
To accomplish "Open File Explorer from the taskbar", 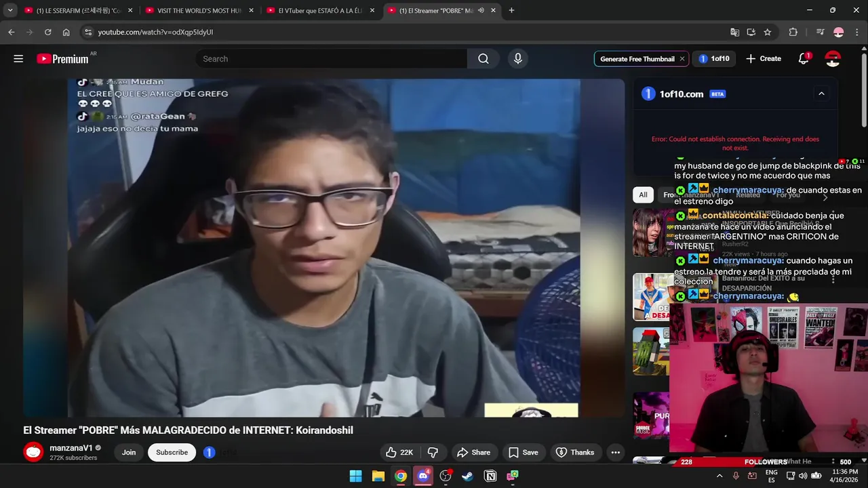I will pyautogui.click(x=378, y=476).
